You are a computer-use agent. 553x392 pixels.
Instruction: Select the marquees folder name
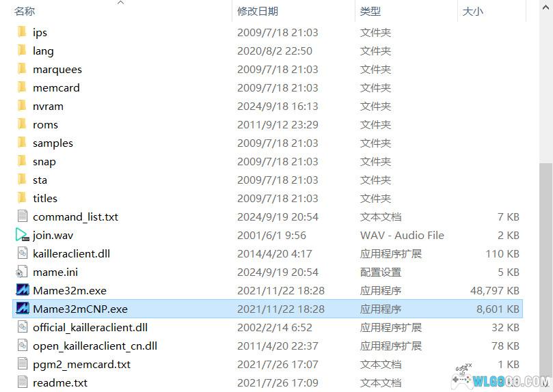coord(57,70)
